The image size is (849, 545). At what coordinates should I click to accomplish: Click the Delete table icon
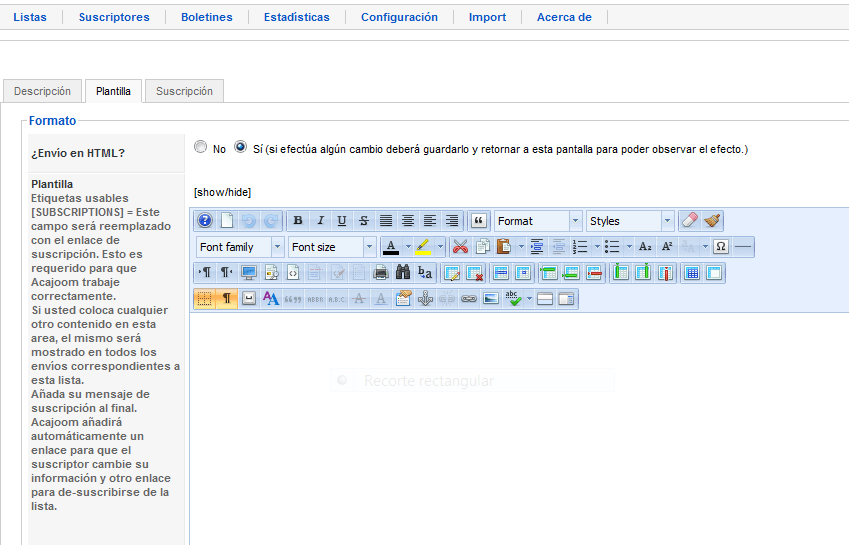(474, 273)
